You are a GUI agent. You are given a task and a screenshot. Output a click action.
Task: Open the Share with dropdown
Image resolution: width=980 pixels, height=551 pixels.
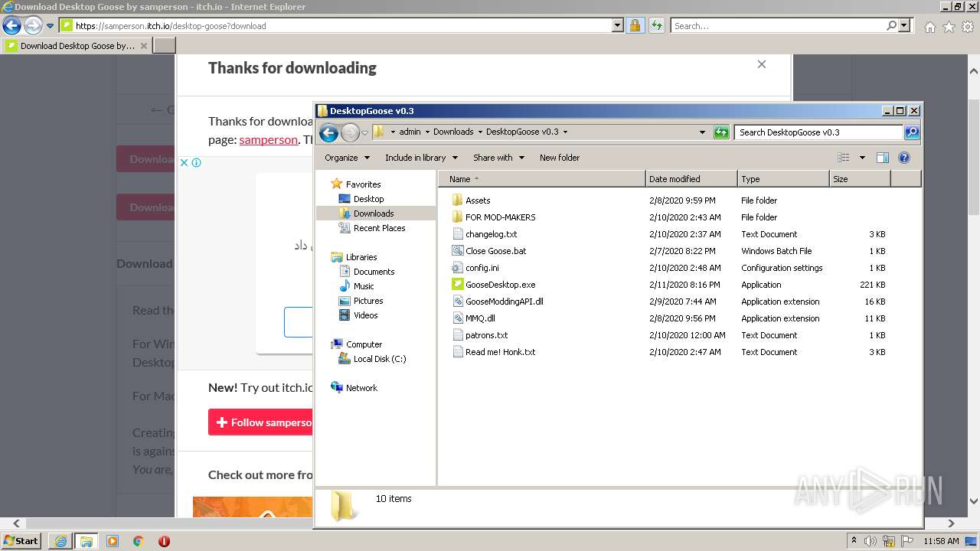tap(498, 158)
